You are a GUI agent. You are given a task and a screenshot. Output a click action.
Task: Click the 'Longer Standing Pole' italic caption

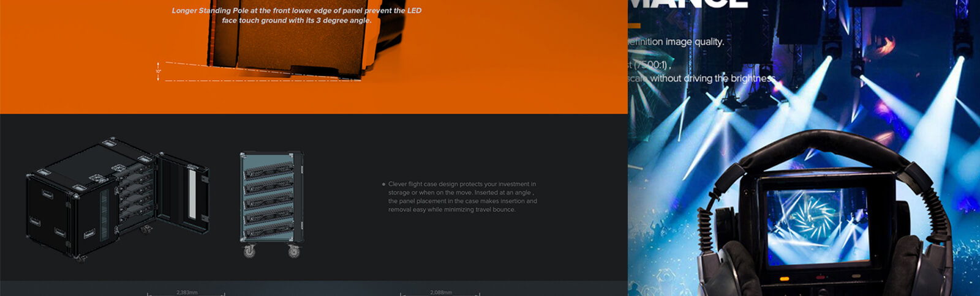click(x=296, y=15)
